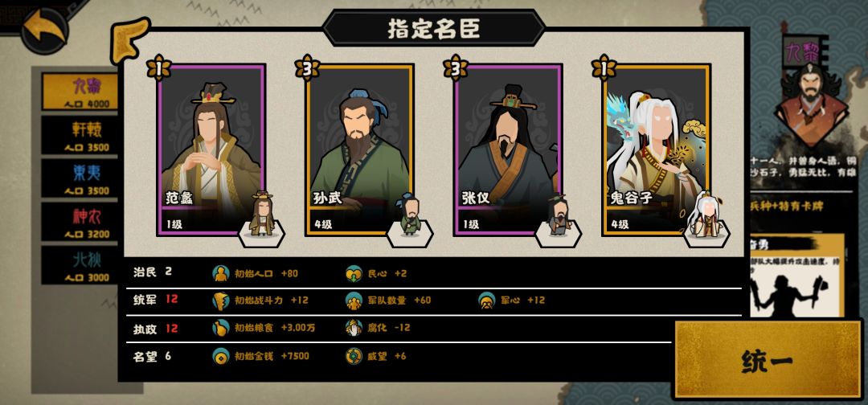Click the 初始人口 population icon

click(221, 273)
